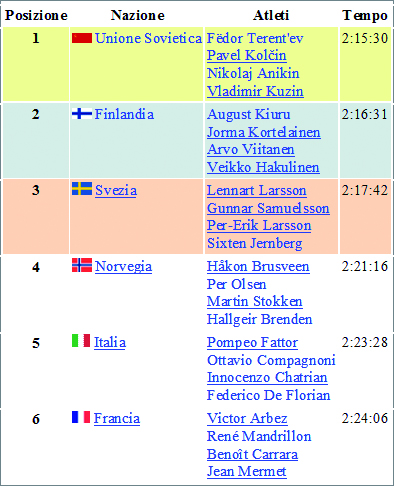The width and height of the screenshot is (396, 488).
Task: Click the Soviet Union flag icon
Action: [82, 38]
